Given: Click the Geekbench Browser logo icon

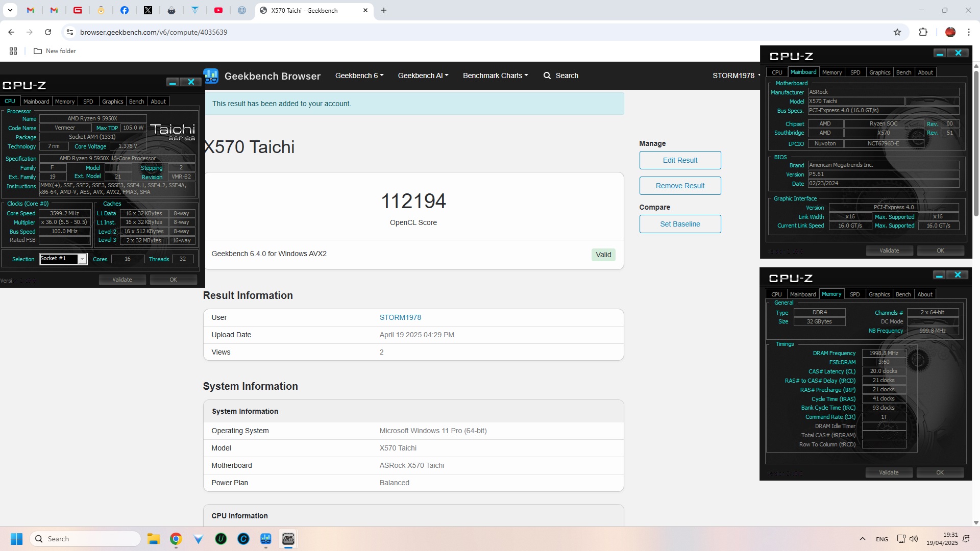Looking at the screenshot, I should pyautogui.click(x=211, y=76).
